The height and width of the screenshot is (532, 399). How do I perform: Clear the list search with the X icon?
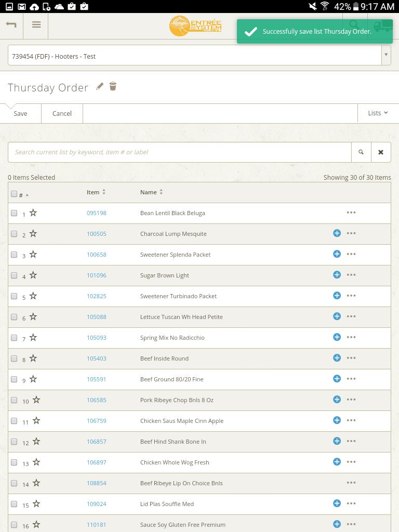381,152
